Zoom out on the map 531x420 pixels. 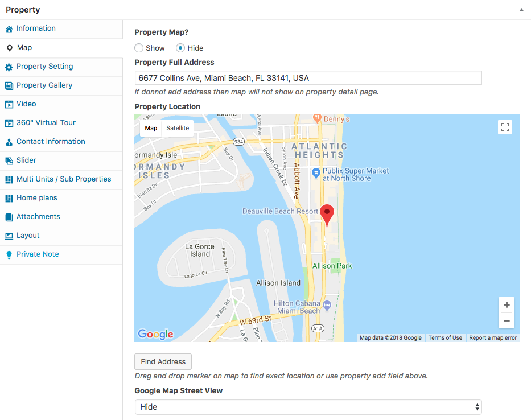coord(507,320)
